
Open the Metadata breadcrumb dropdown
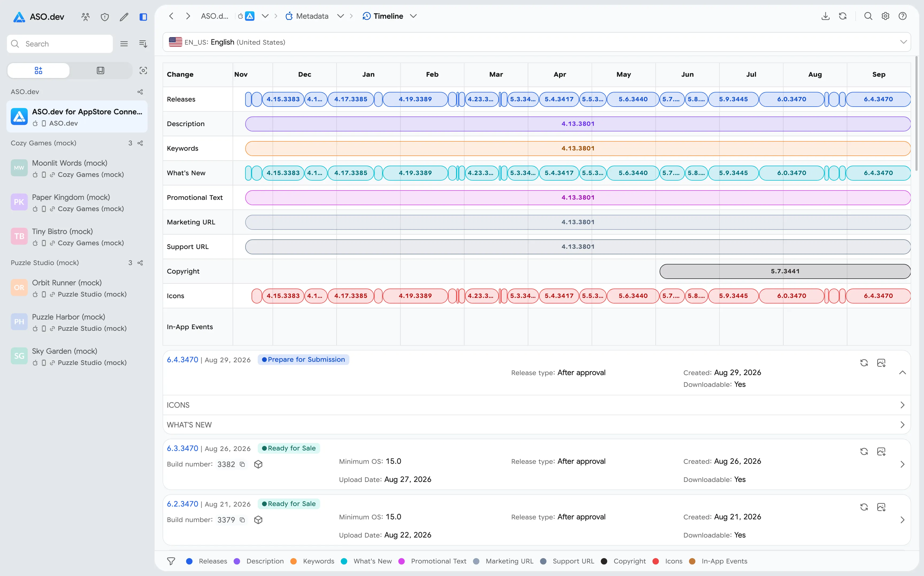point(340,16)
